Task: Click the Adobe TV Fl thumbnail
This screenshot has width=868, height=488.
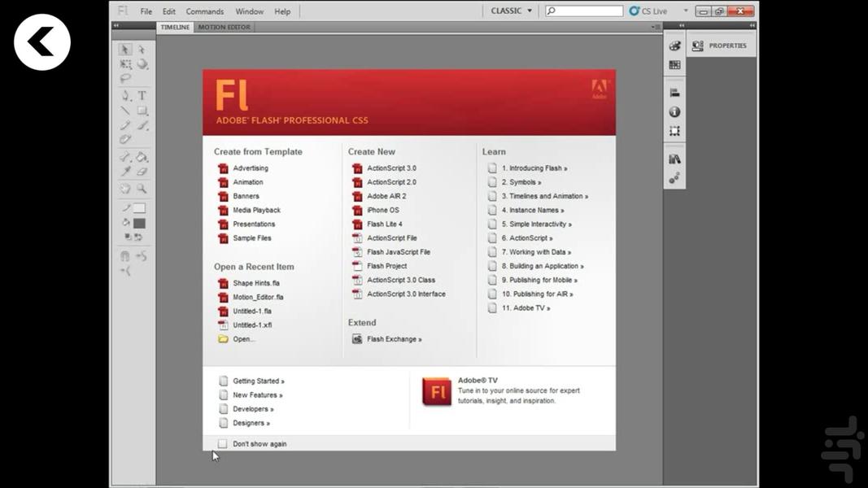Action: (x=437, y=392)
